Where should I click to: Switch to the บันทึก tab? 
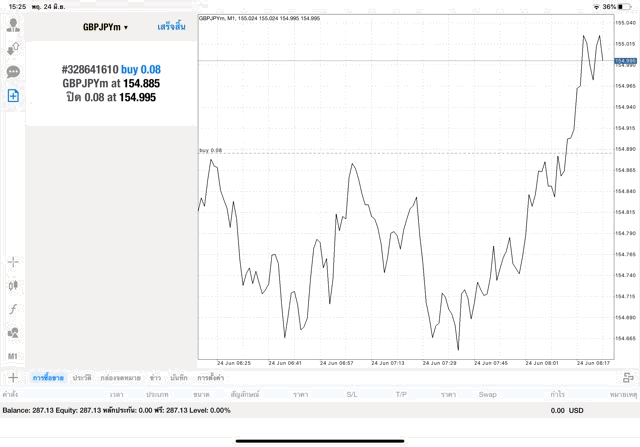(x=179, y=378)
